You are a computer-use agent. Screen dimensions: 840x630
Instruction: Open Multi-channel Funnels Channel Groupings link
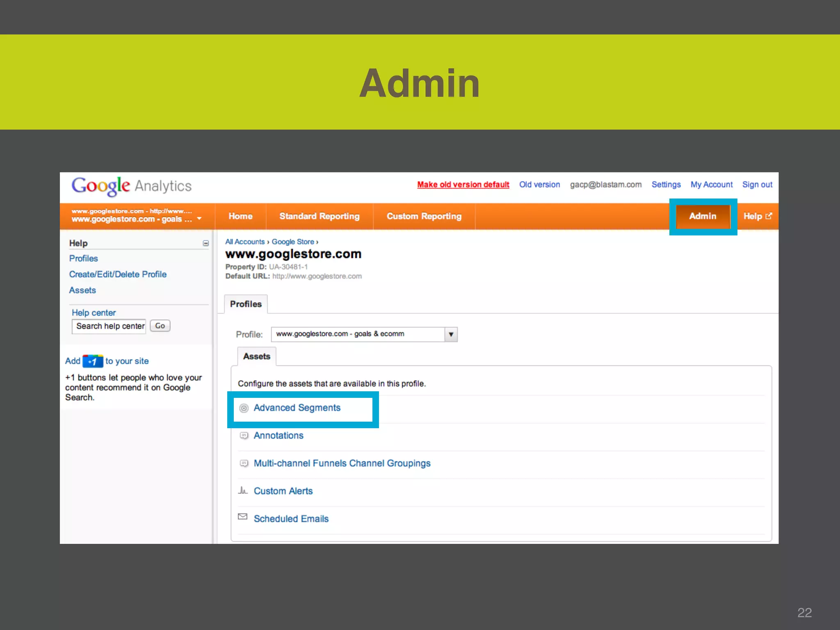[x=342, y=463]
